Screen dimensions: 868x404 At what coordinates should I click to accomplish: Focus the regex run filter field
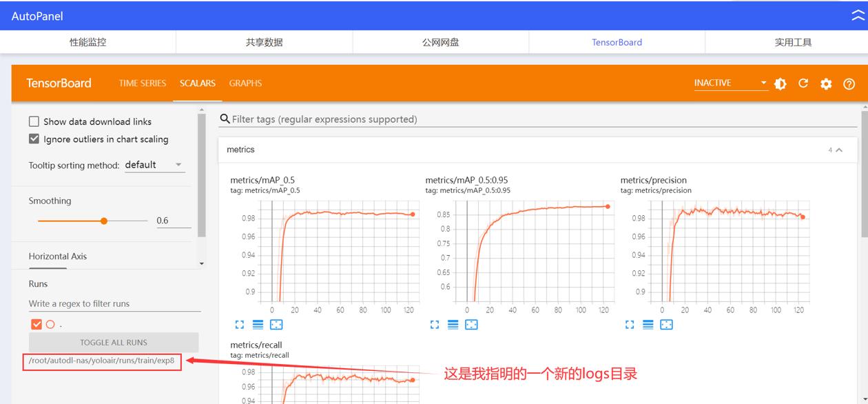[x=114, y=303]
